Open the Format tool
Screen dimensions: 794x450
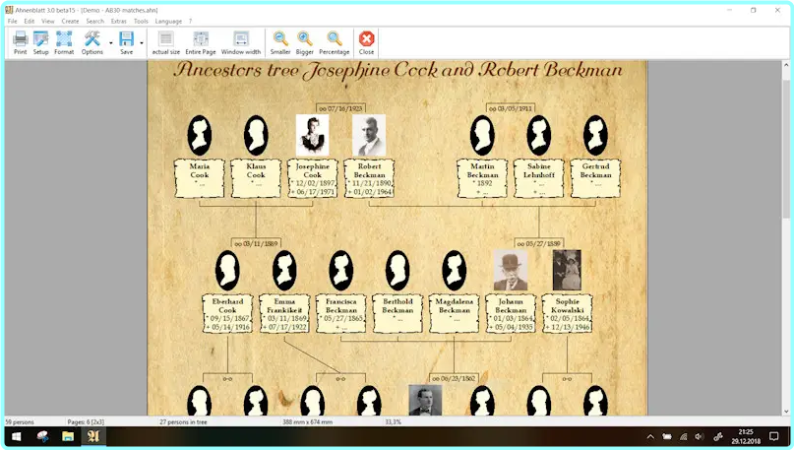pos(64,40)
